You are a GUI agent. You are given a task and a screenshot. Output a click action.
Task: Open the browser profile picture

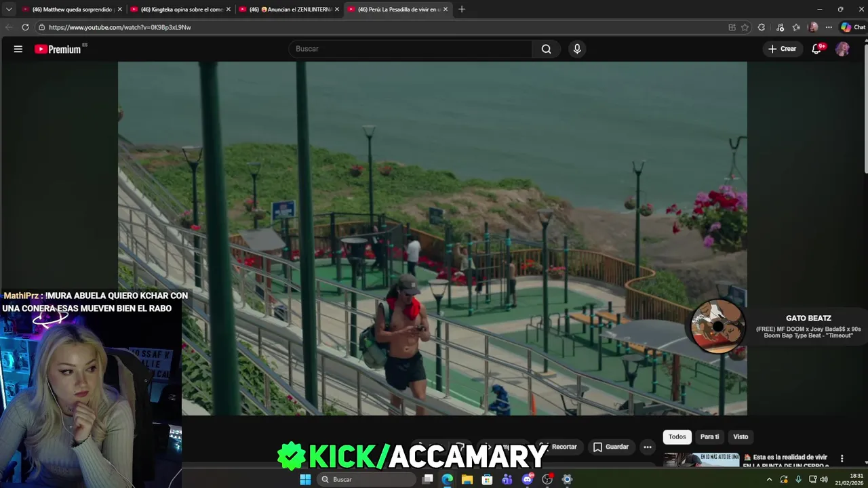(813, 27)
